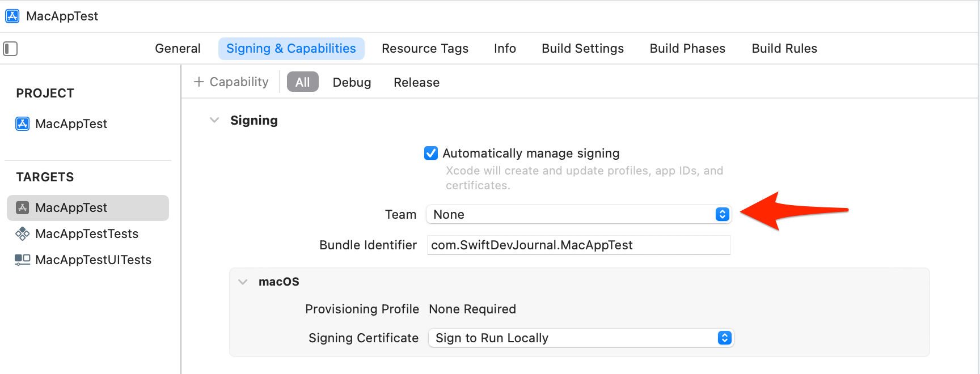Uncheck Automatically manage signing checkbox
980x374 pixels.
[x=431, y=153]
